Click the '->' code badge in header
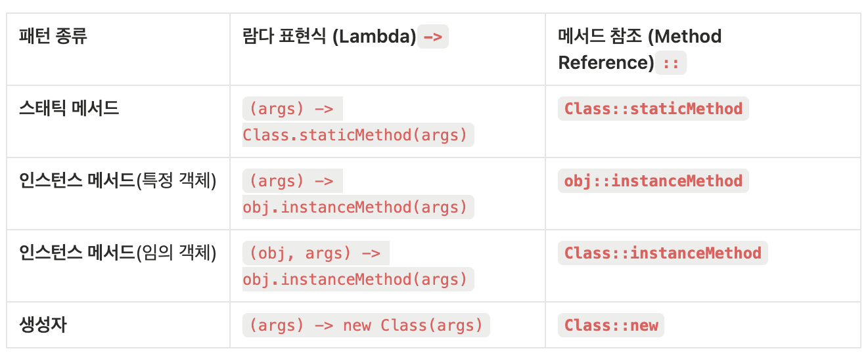Image resolution: width=868 pixels, height=355 pixels. point(432,37)
